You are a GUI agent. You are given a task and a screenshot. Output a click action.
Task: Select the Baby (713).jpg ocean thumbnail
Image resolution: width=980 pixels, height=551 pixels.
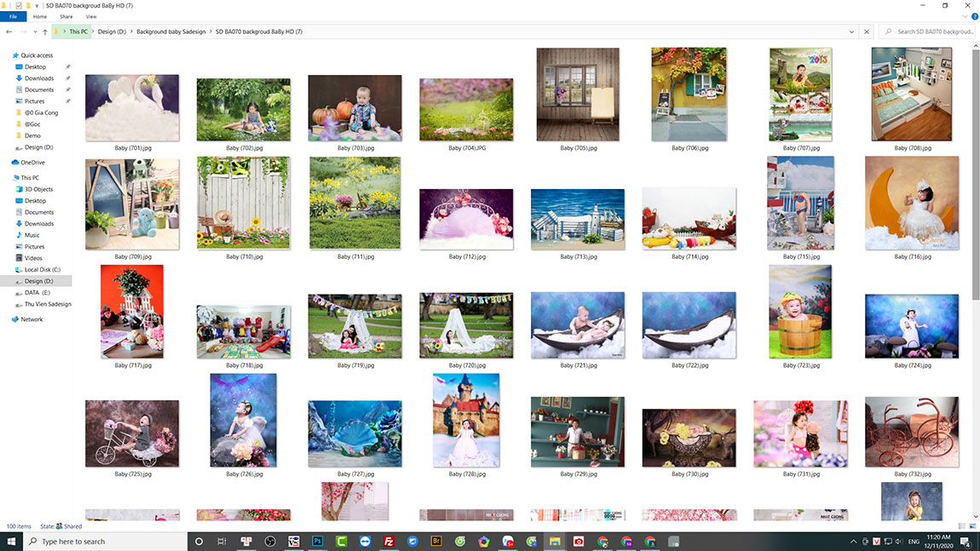tap(578, 219)
